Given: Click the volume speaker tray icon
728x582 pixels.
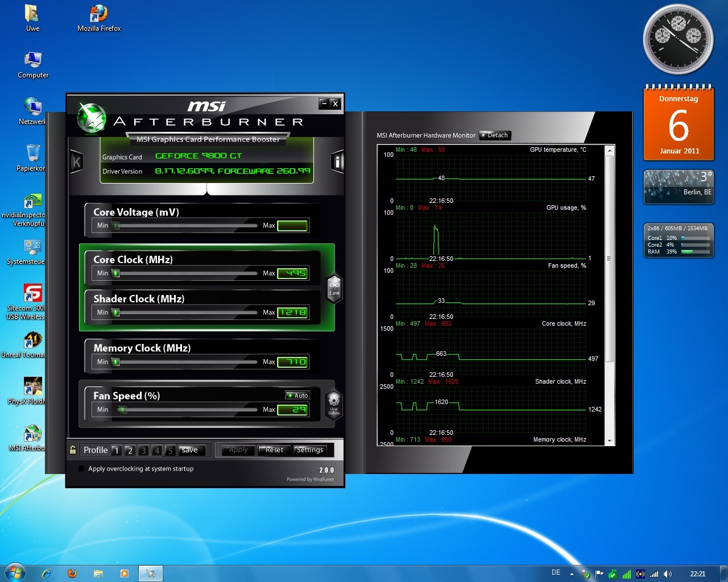Looking at the screenshot, I should point(668,574).
